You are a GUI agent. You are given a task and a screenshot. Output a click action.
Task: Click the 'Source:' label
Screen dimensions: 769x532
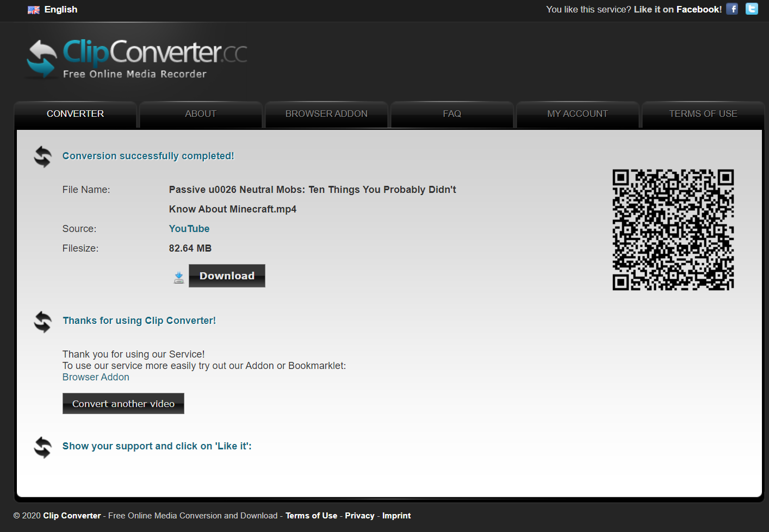click(x=79, y=229)
